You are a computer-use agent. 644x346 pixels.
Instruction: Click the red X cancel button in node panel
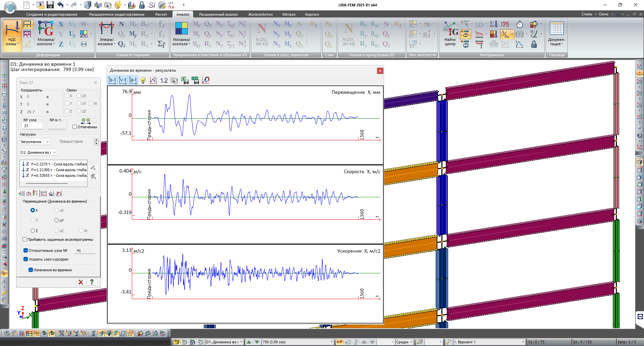click(81, 282)
